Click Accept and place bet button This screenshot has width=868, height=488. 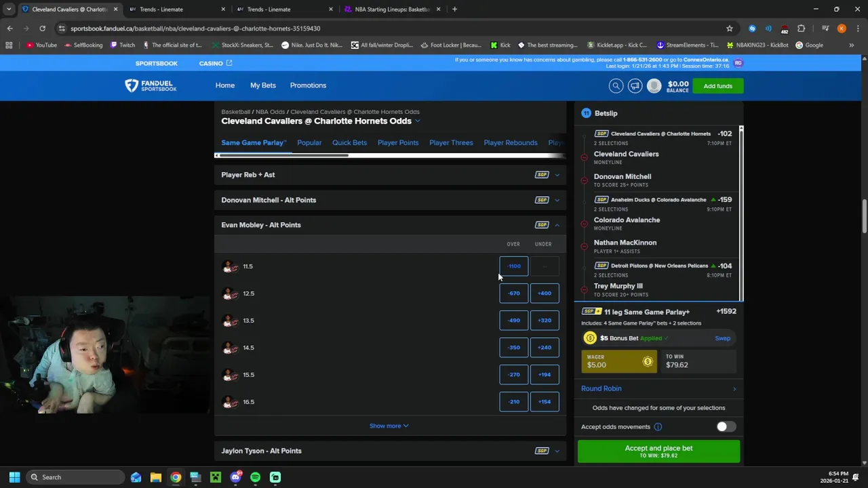(x=658, y=451)
